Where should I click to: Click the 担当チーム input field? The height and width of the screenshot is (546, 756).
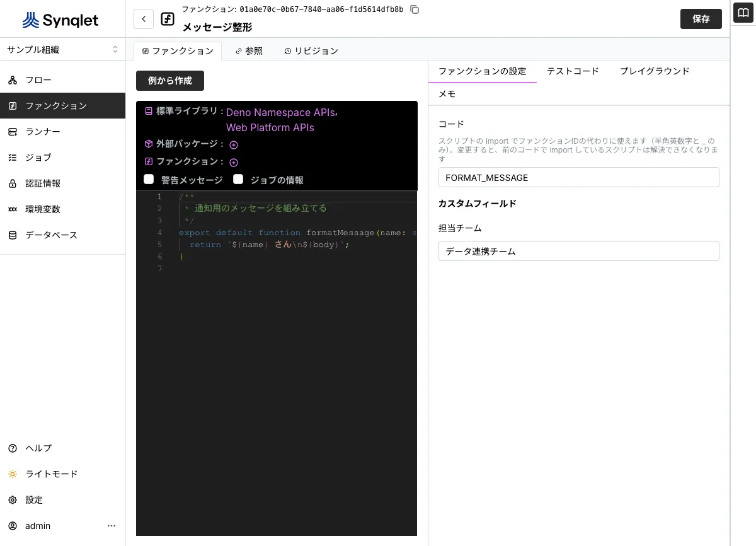578,251
